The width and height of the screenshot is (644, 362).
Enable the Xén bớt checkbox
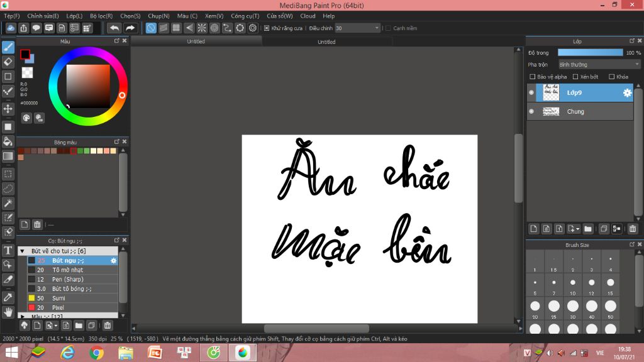(575, 77)
